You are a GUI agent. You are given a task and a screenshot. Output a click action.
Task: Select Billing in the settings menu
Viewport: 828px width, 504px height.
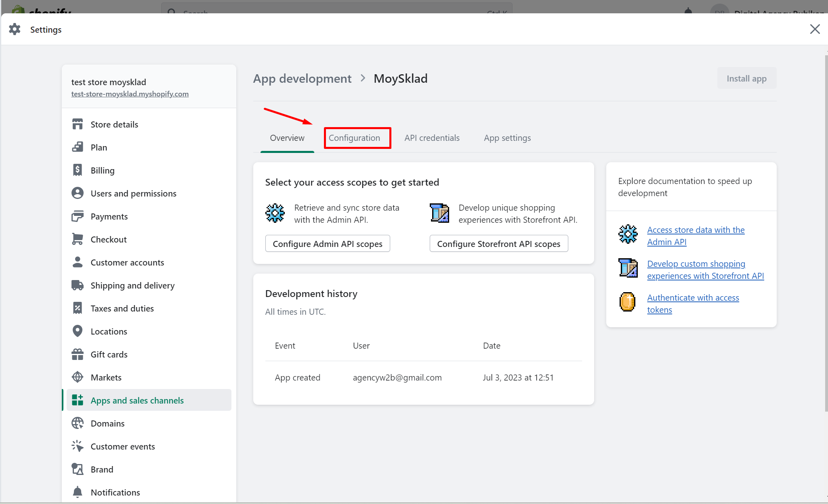click(x=149, y=170)
